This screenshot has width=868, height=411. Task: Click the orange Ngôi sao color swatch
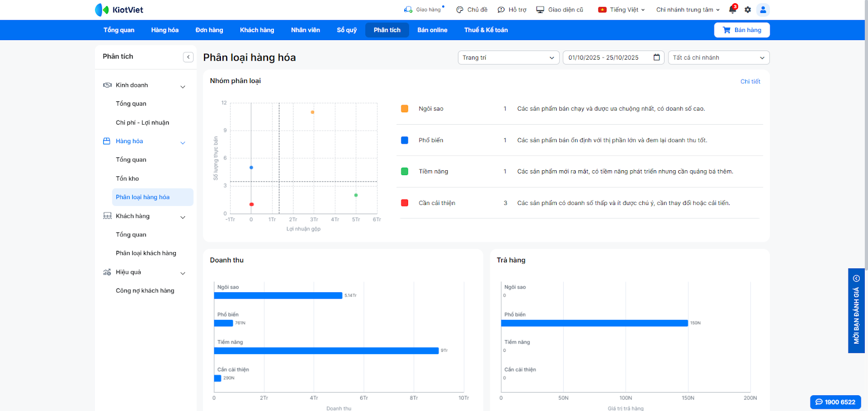(x=405, y=109)
